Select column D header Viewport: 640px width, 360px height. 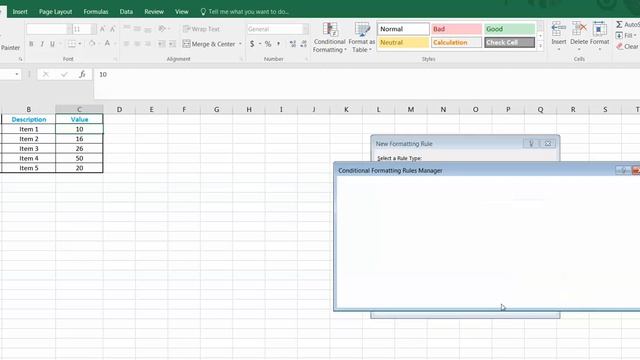[x=119, y=109]
